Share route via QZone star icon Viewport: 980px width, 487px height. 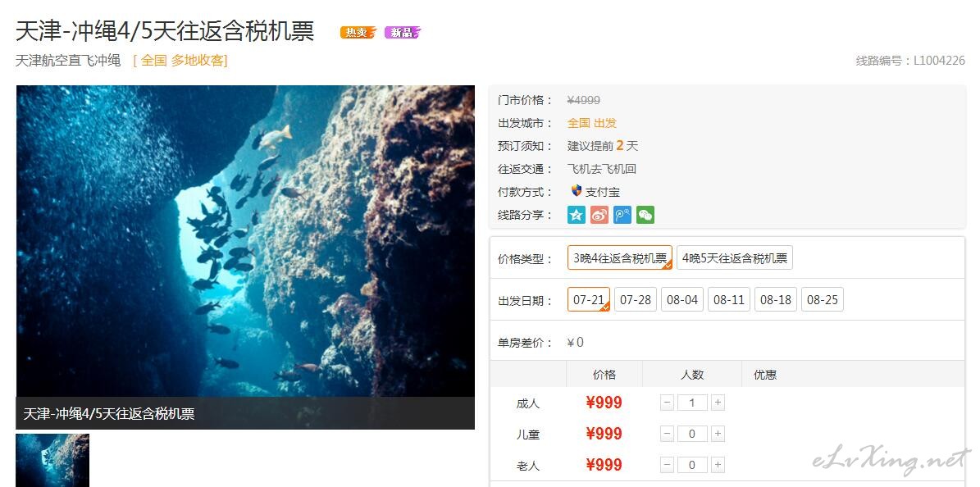(x=577, y=215)
